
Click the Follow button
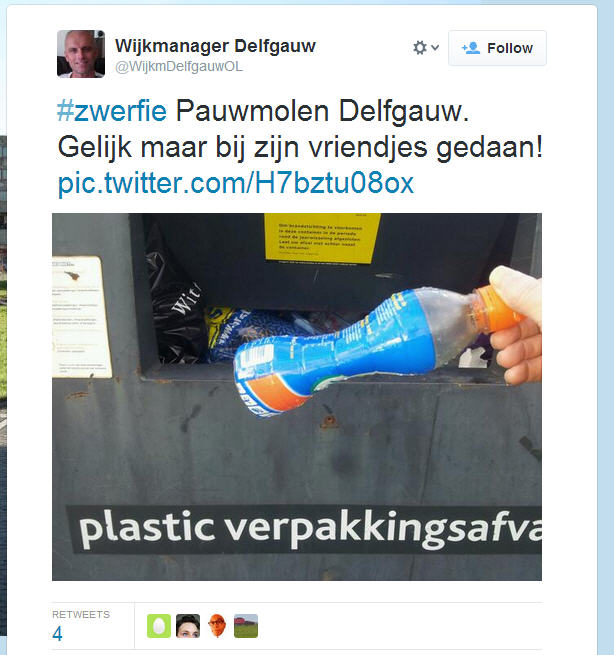point(497,48)
